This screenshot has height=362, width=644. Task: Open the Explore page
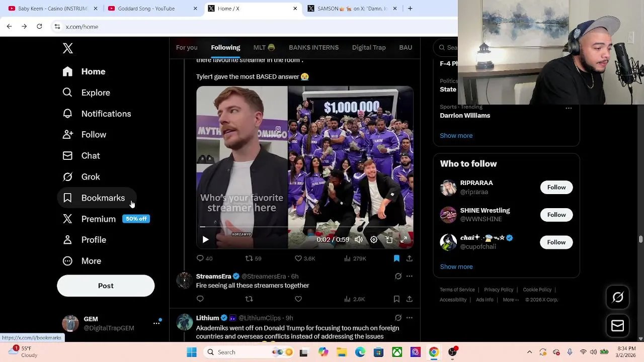pos(86,93)
